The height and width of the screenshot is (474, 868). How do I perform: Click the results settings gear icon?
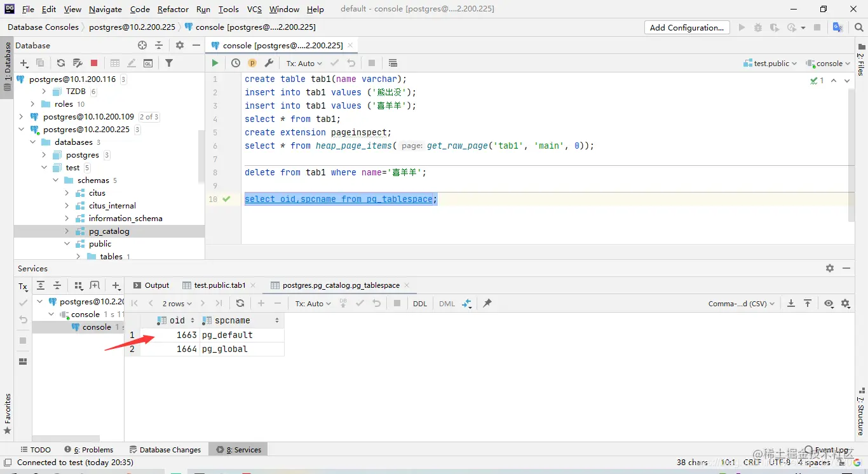pyautogui.click(x=846, y=303)
